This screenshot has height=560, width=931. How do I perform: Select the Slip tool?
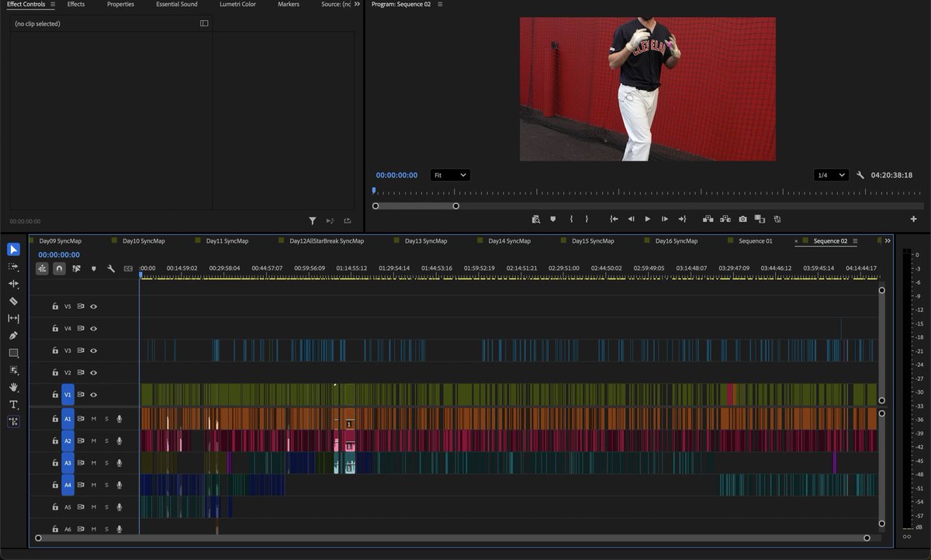[14, 318]
